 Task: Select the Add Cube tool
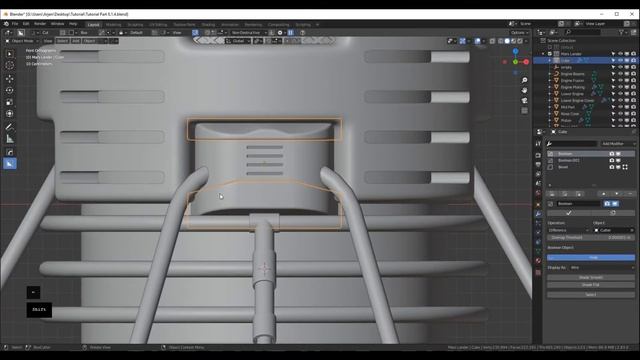click(10, 152)
